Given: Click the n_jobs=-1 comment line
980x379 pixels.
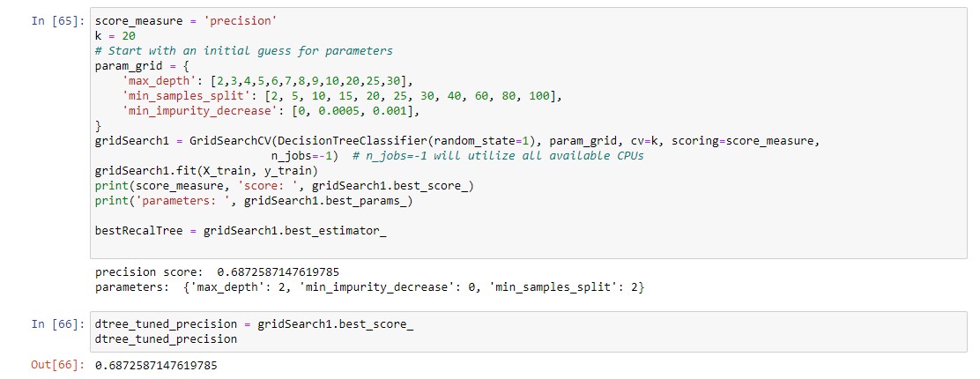Looking at the screenshot, I should click(457, 156).
